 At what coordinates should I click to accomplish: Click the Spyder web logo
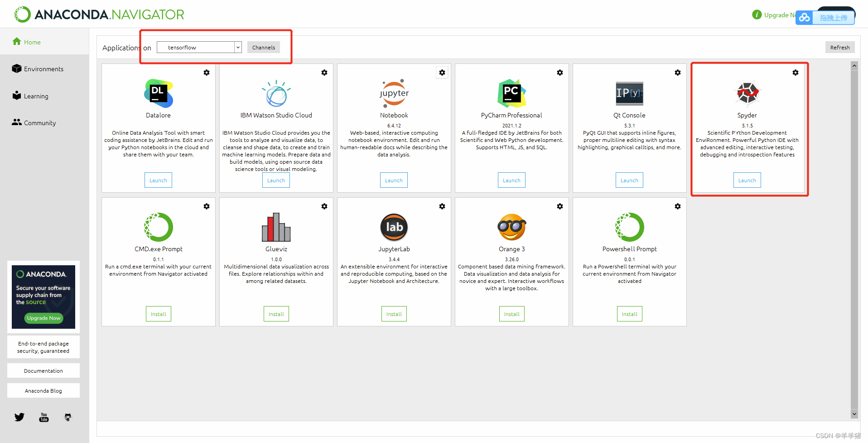pos(747,93)
